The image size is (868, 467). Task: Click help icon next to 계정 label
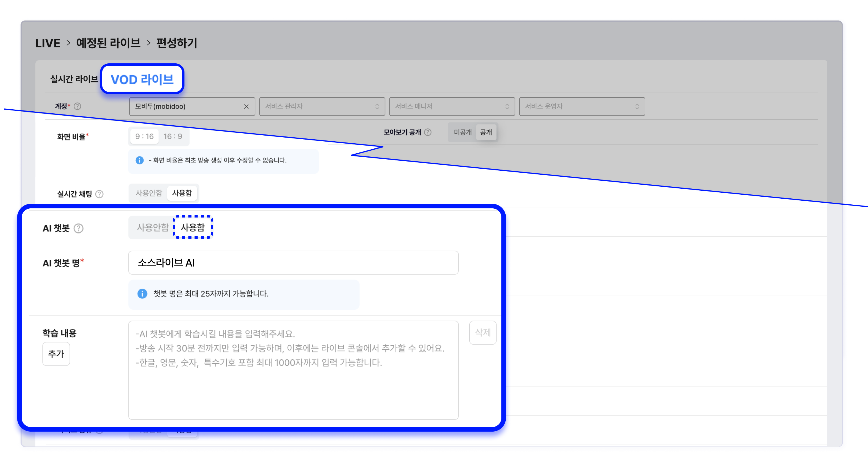(x=77, y=106)
